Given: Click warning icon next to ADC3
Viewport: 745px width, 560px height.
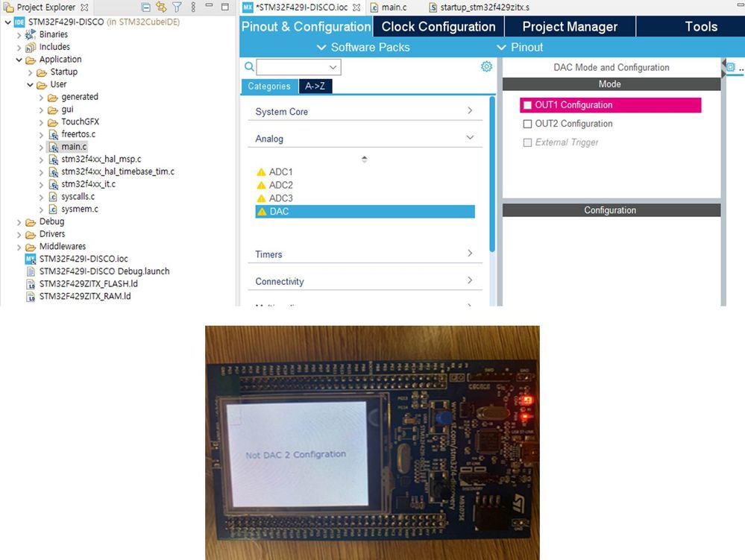Looking at the screenshot, I should (261, 198).
